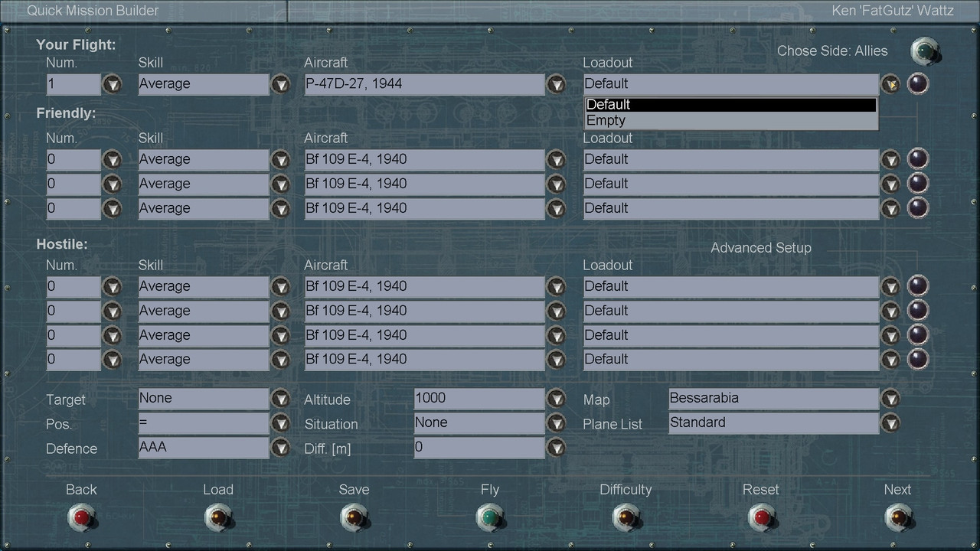Open Altitude dropdown arrow
980x551 pixels.
[556, 399]
